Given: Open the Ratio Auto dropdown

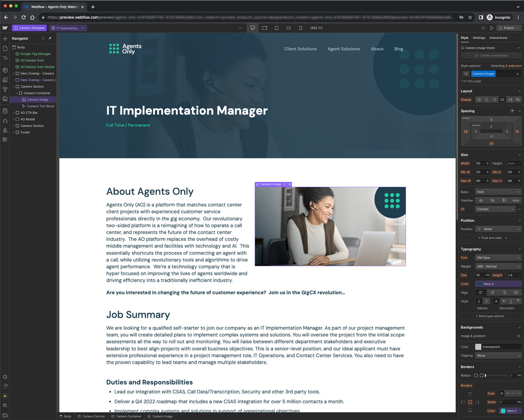Looking at the screenshot, I should (x=498, y=192).
